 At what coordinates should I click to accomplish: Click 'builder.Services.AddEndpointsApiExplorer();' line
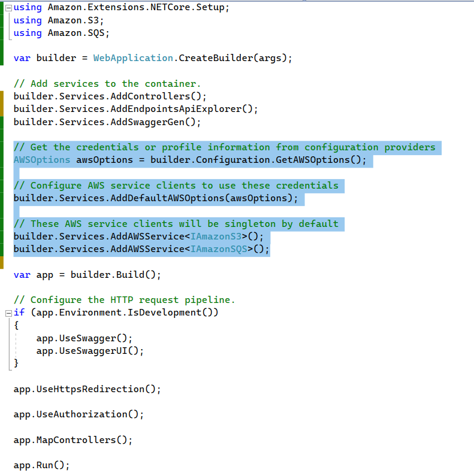coord(136,109)
